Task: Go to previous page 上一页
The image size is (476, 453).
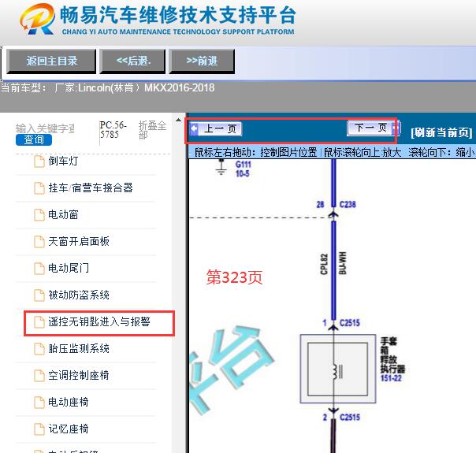Action: pos(215,128)
